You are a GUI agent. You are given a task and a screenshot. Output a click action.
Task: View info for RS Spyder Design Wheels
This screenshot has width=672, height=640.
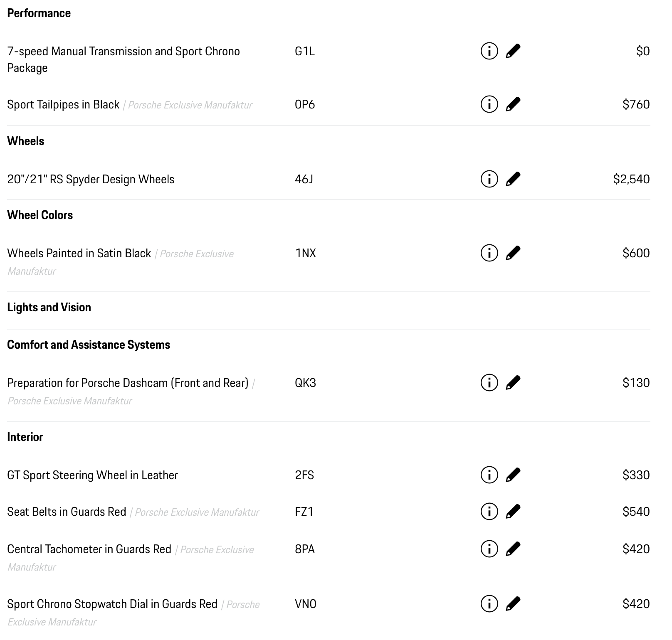click(489, 179)
